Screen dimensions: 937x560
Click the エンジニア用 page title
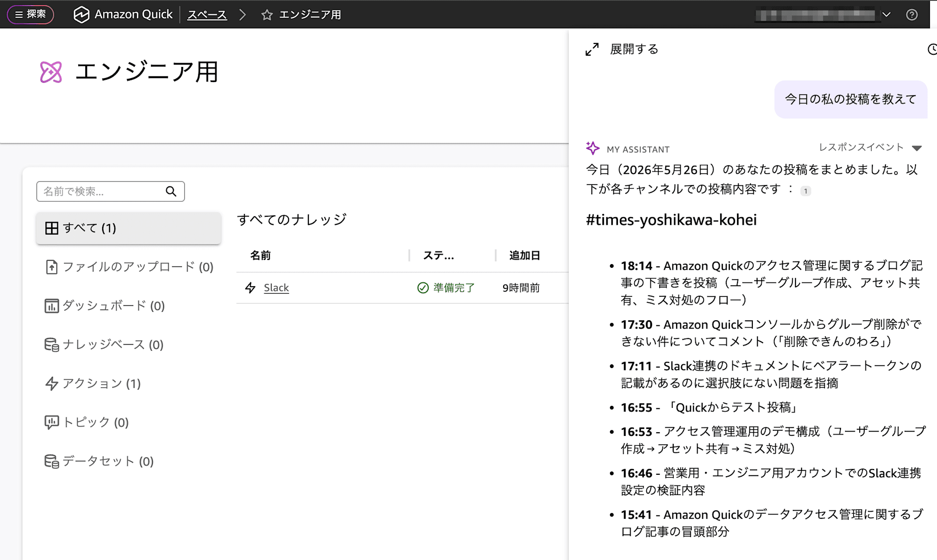[147, 72]
